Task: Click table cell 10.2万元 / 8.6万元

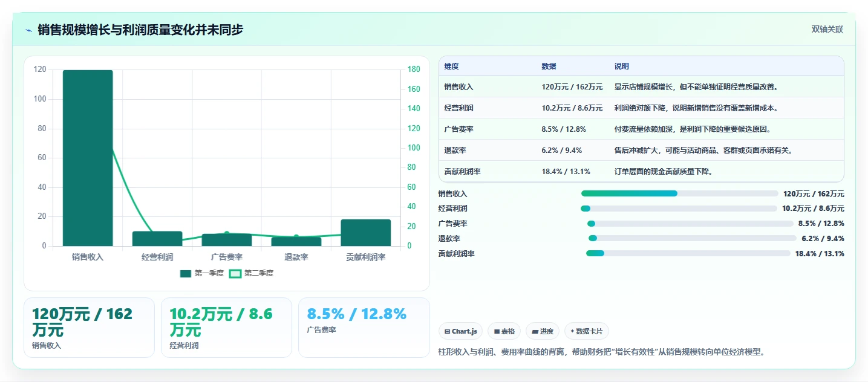Action: pos(572,108)
